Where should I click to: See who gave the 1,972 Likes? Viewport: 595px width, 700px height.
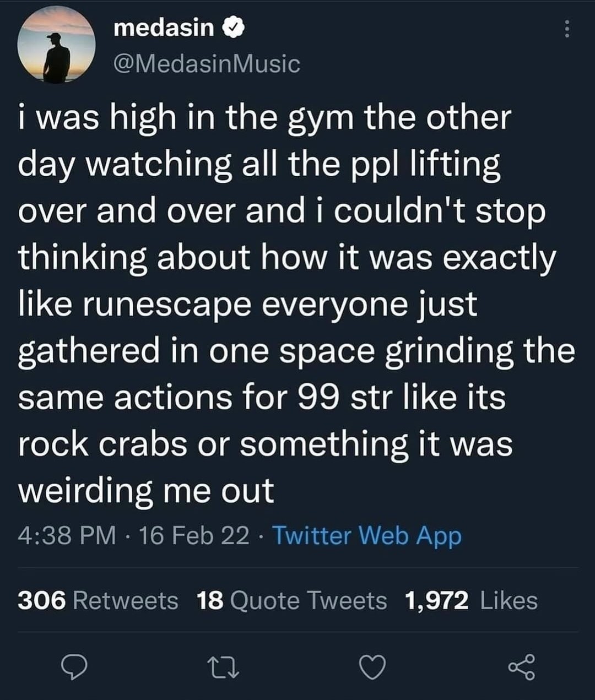[471, 600]
